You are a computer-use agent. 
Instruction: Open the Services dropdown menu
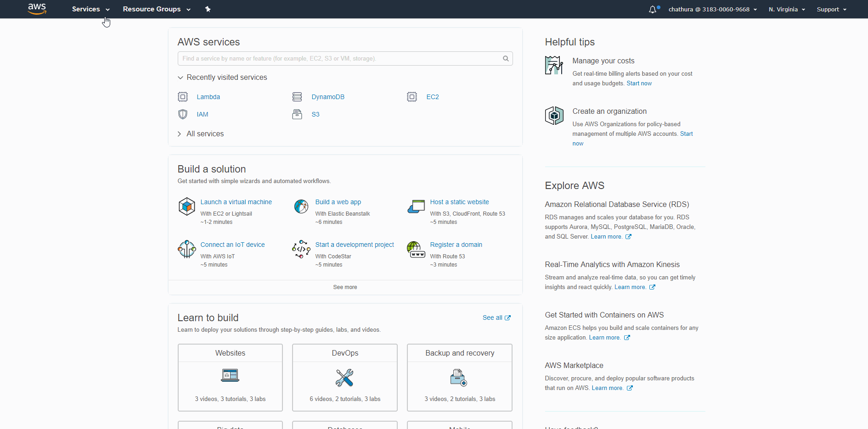pyautogui.click(x=91, y=9)
